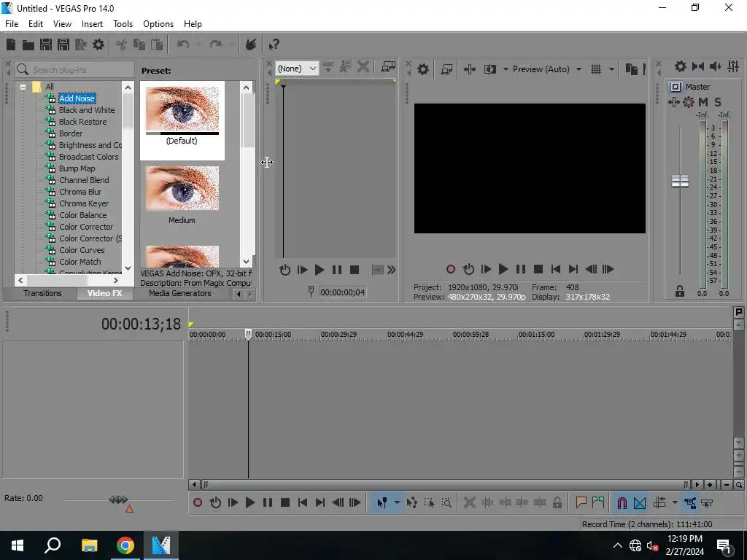This screenshot has width=747, height=560.
Task: Insert a marker from the timeline toolbar
Action: [x=581, y=502]
